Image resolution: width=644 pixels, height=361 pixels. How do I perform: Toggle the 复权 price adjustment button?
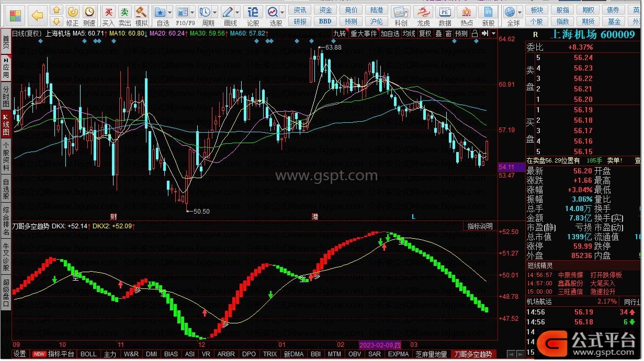[425, 33]
